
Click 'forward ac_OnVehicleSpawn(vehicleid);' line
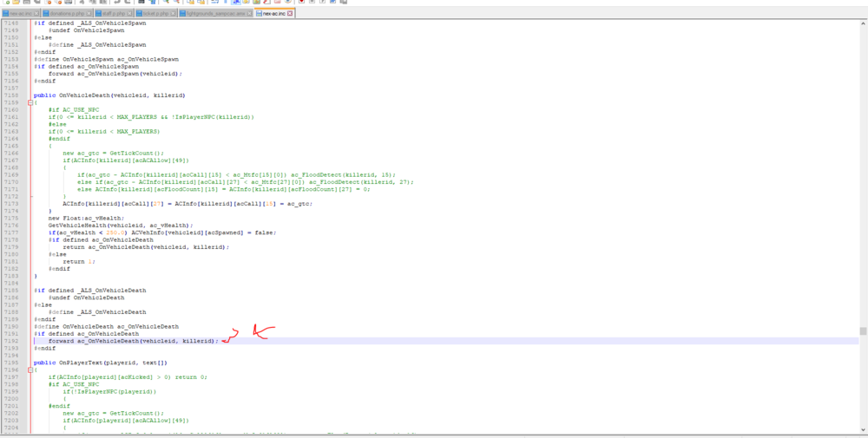(x=115, y=74)
